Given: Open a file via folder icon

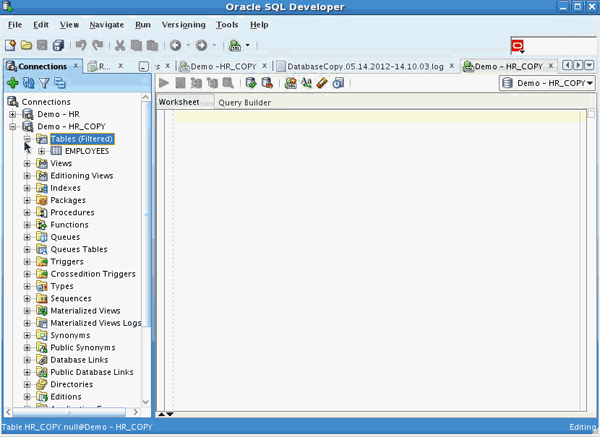Looking at the screenshot, I should coord(26,45).
